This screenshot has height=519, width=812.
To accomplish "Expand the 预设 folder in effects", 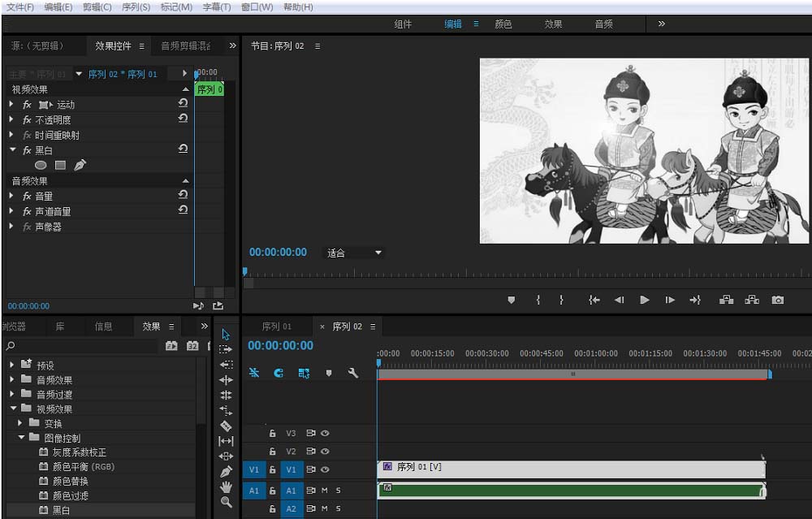I will tap(12, 365).
